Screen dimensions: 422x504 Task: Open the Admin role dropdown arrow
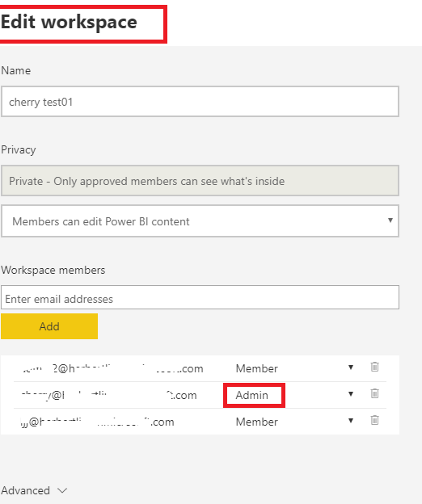(351, 394)
